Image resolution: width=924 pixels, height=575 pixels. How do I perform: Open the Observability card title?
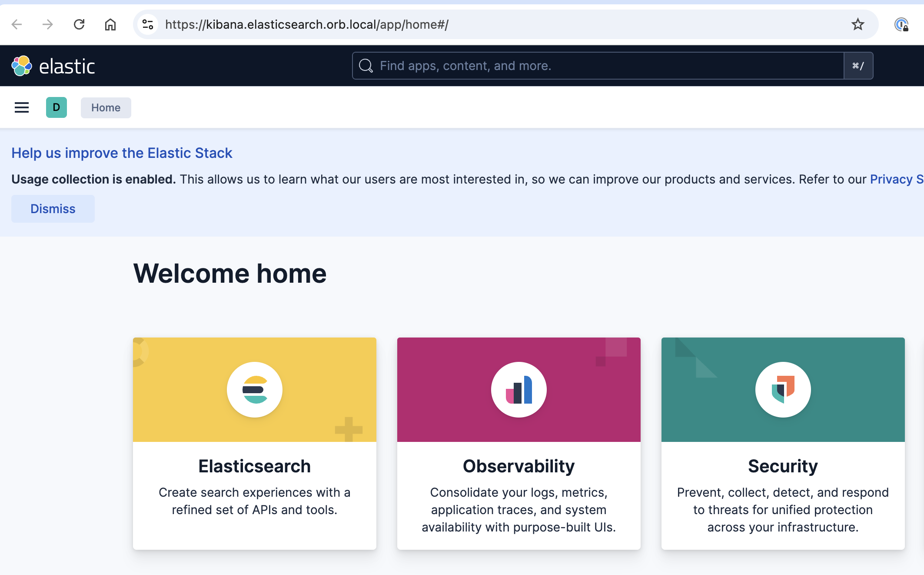coord(519,466)
